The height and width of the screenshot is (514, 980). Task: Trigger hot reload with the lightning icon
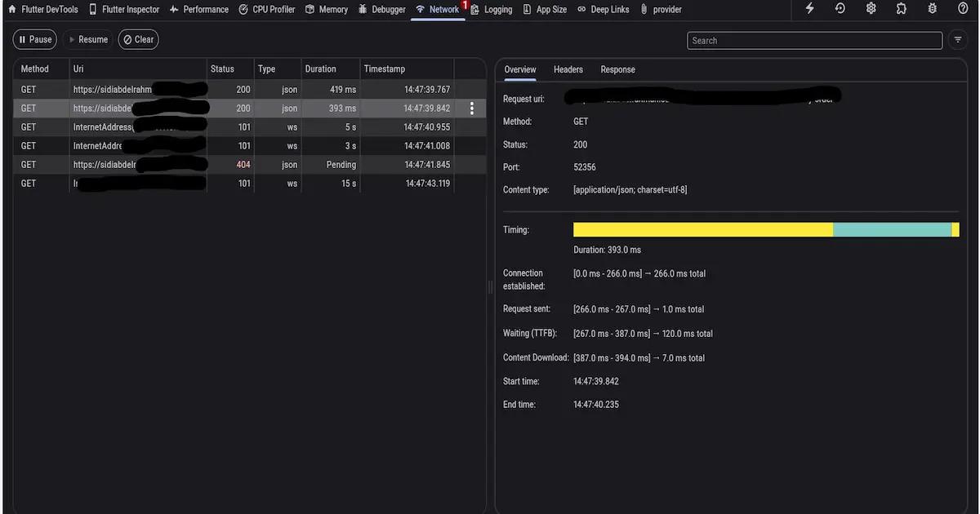[x=809, y=9]
